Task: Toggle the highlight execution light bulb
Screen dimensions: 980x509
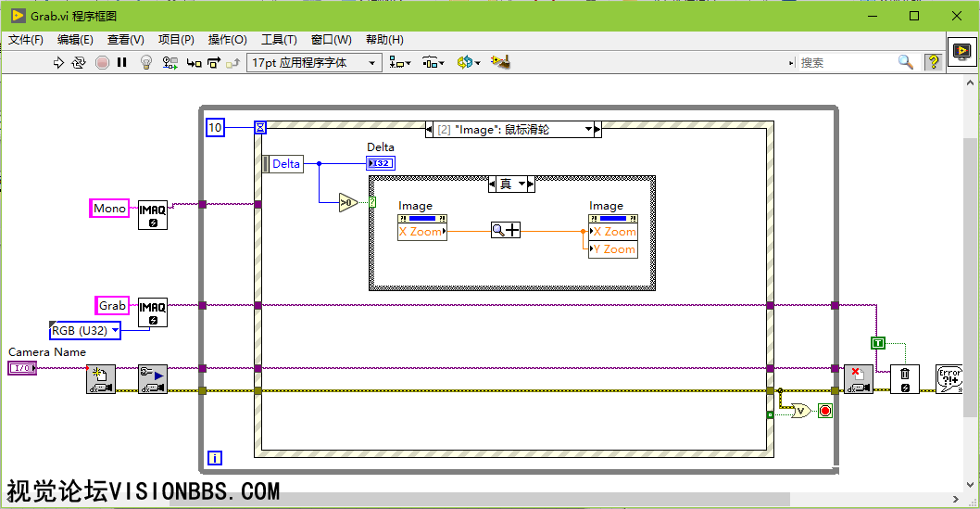Action: click(x=145, y=62)
